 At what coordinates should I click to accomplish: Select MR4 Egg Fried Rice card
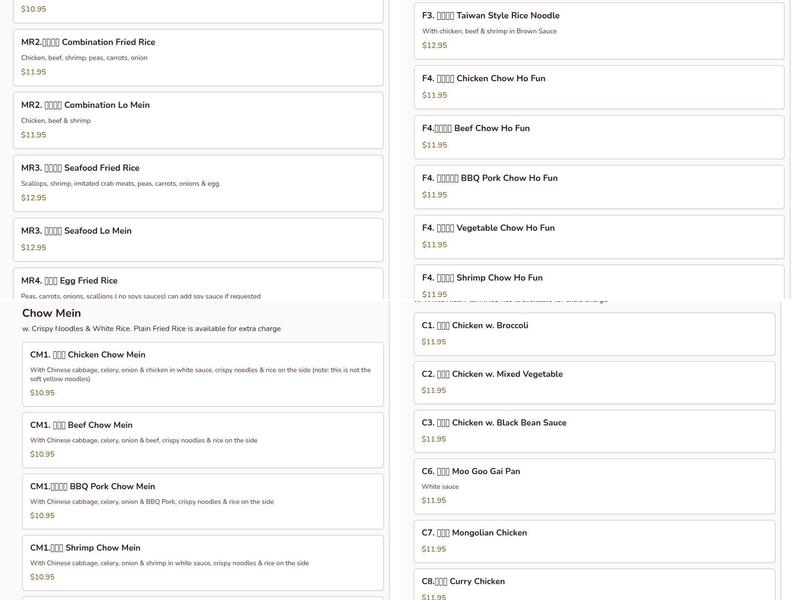pos(198,284)
